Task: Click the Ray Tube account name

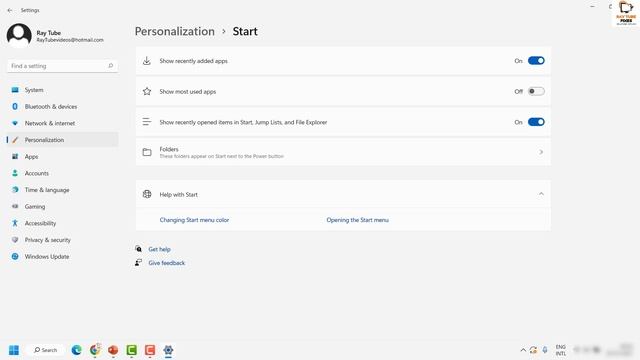Action: pyautogui.click(x=49, y=33)
